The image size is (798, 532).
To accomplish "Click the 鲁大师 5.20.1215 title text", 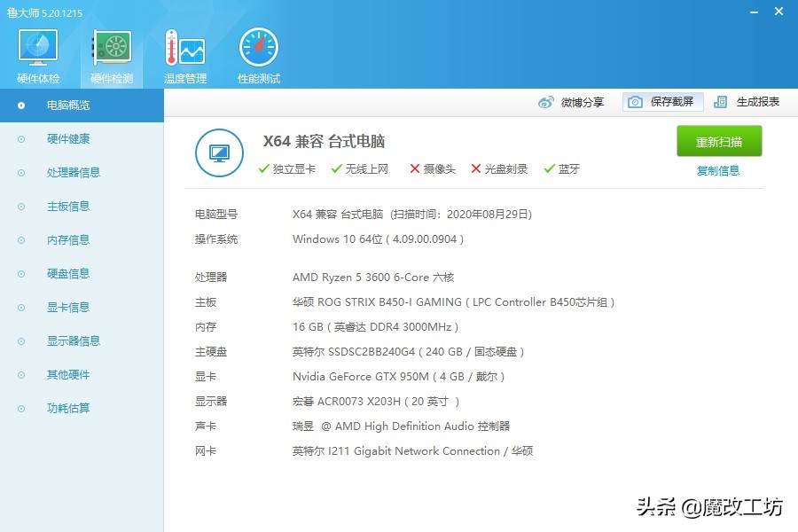I will tap(45, 13).
